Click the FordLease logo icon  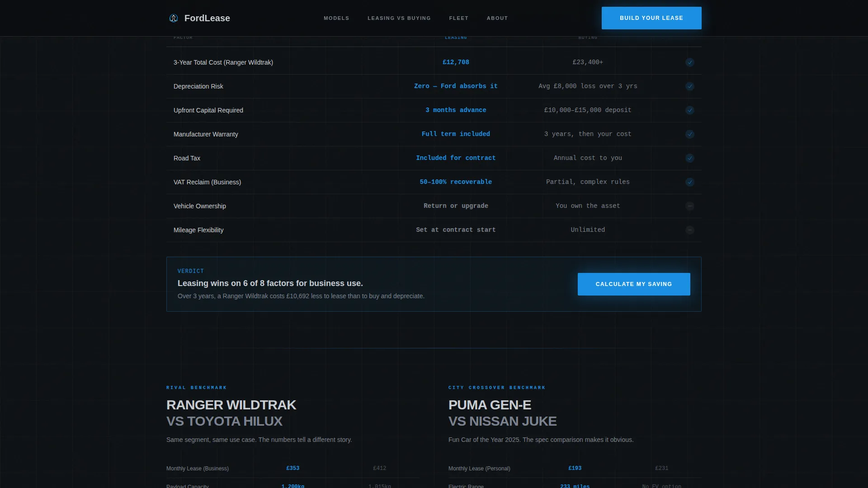(174, 18)
